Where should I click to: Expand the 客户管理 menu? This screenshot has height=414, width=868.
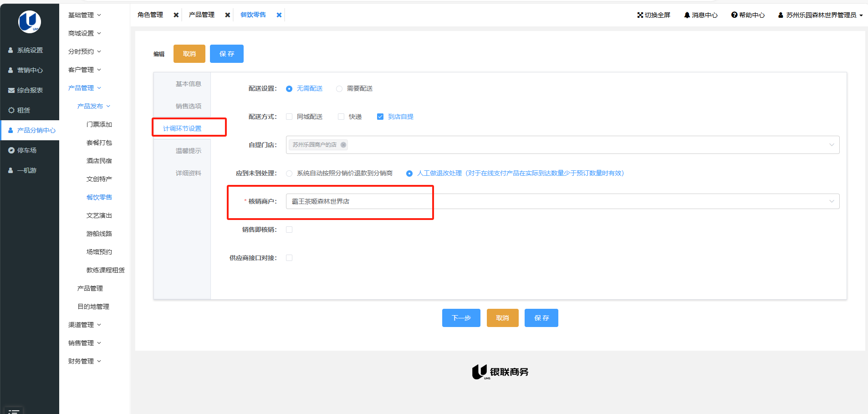[x=85, y=70]
